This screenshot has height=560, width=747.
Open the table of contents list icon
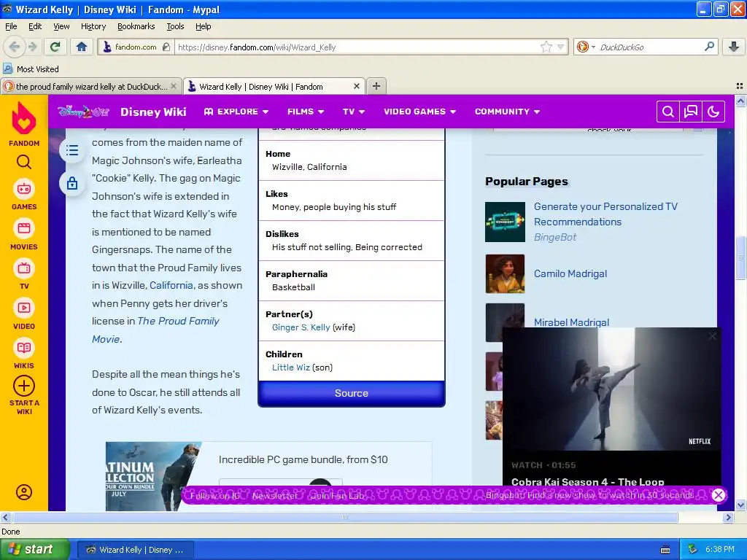tap(72, 151)
